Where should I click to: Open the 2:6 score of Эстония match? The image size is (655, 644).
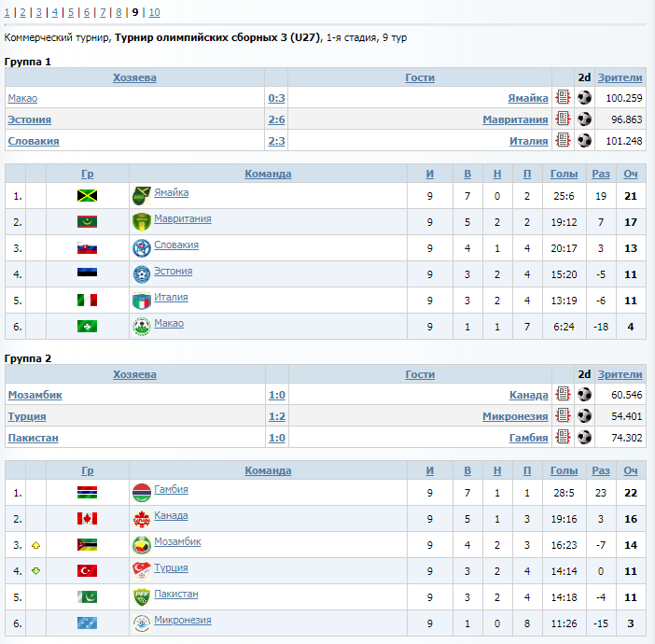(276, 119)
